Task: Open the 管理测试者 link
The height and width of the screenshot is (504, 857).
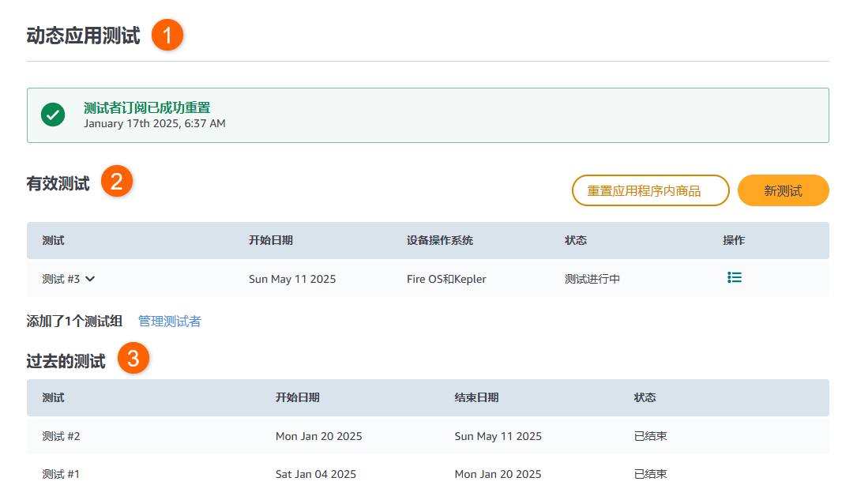Action: [169, 321]
